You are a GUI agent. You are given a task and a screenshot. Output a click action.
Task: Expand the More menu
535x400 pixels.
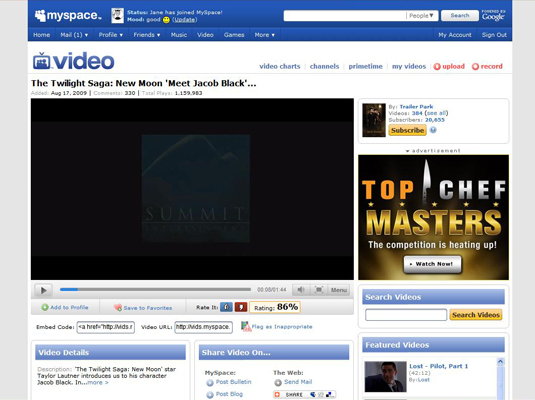264,35
